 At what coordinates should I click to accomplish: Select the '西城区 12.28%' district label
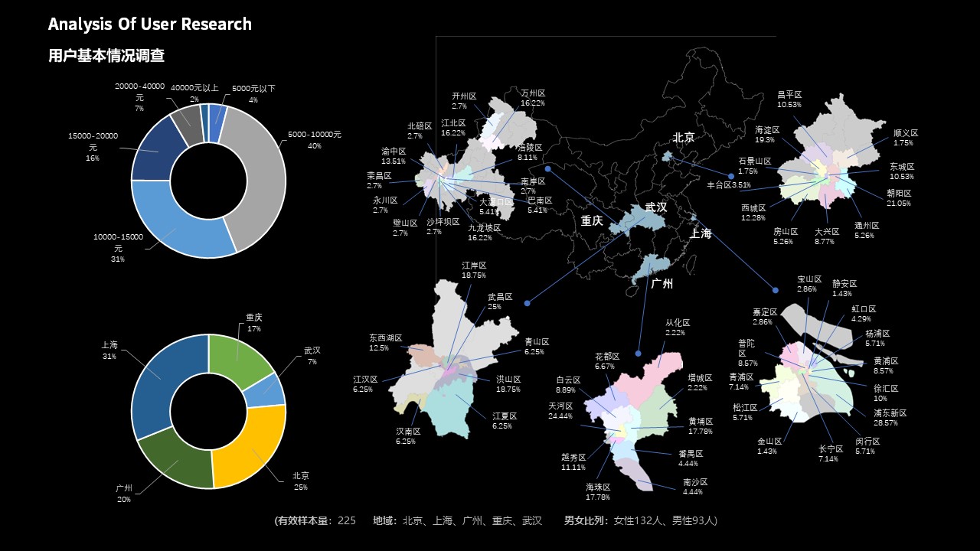[754, 213]
